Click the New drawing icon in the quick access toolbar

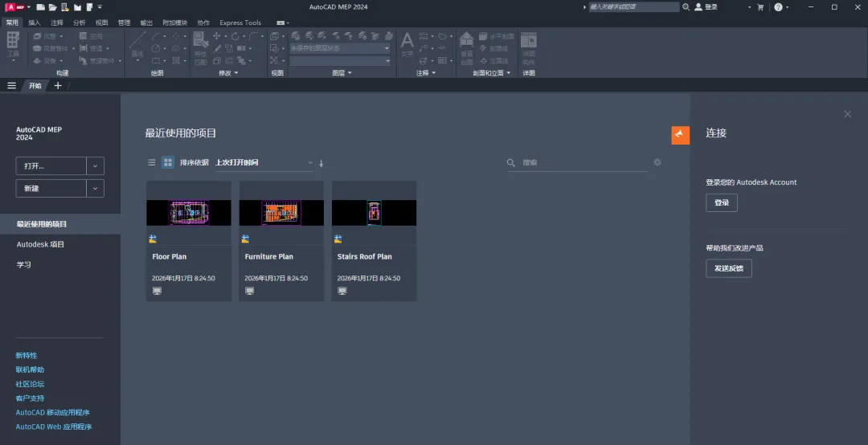point(40,7)
